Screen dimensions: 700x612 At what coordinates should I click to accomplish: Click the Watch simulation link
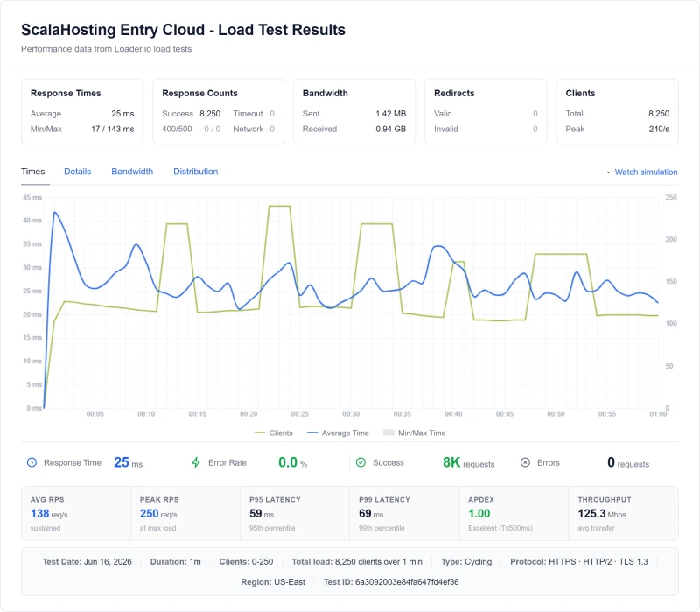click(646, 172)
